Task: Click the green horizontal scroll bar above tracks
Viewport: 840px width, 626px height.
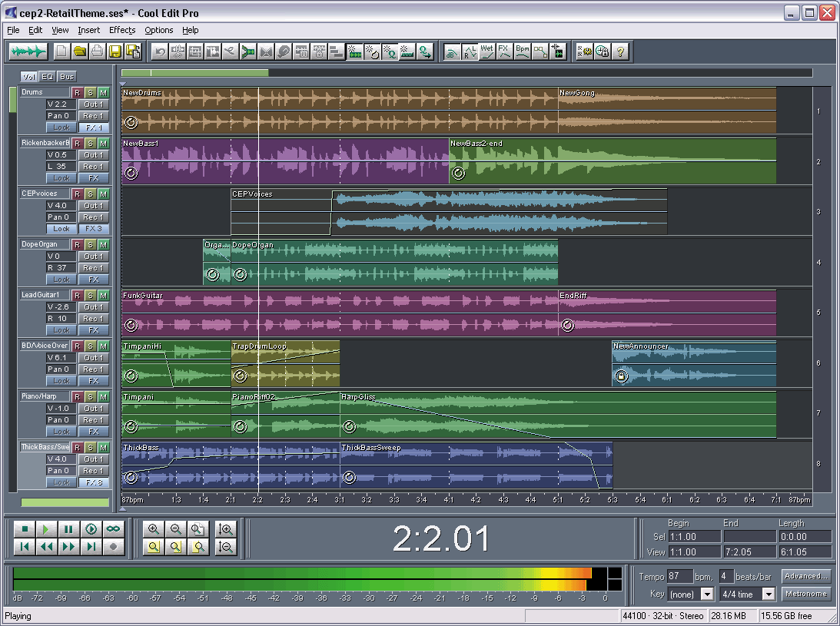Action: click(x=194, y=73)
